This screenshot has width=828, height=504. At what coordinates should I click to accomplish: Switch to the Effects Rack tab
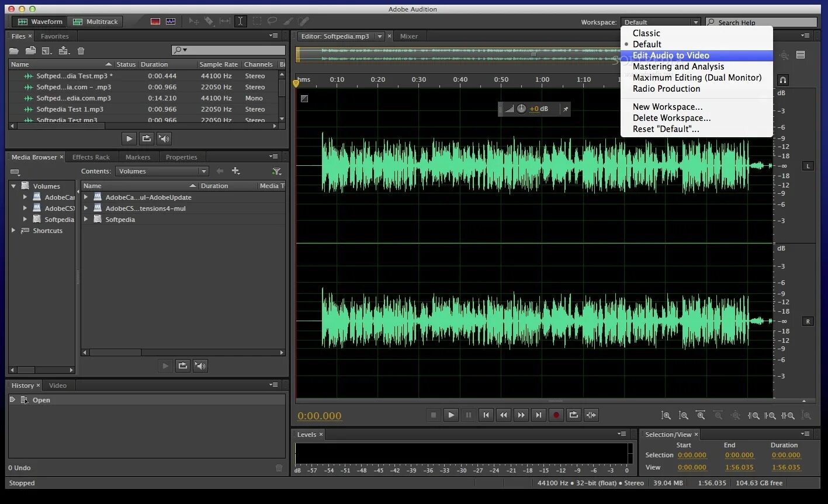(91, 157)
